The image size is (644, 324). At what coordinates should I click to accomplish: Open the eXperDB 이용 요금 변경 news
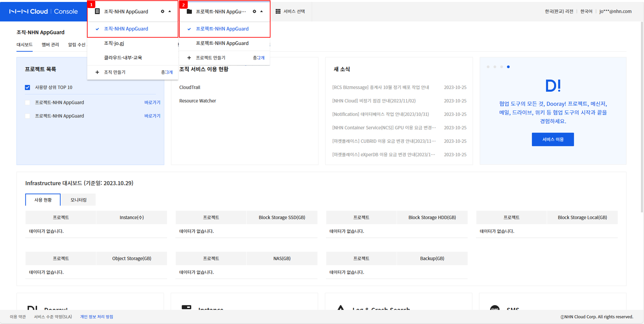click(384, 155)
